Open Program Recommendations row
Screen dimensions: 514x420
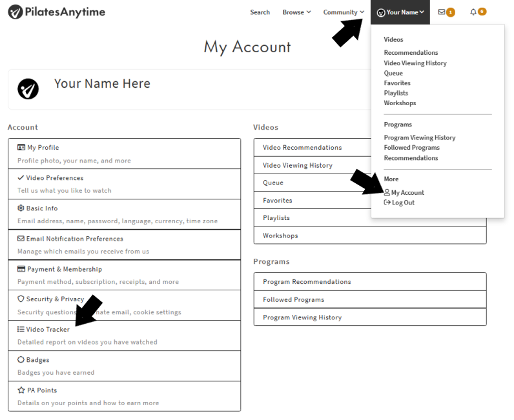(x=370, y=282)
